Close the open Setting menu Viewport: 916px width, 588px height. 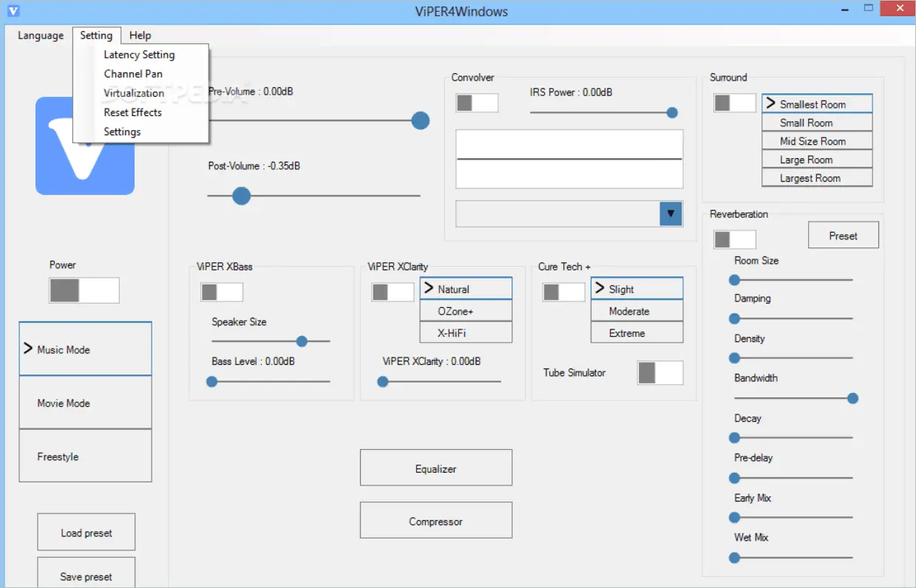pos(96,35)
